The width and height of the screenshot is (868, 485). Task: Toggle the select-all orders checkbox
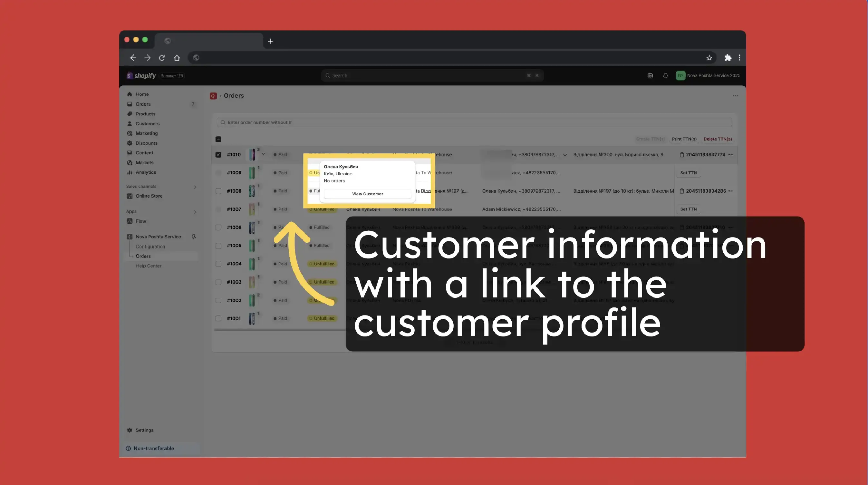(x=218, y=139)
